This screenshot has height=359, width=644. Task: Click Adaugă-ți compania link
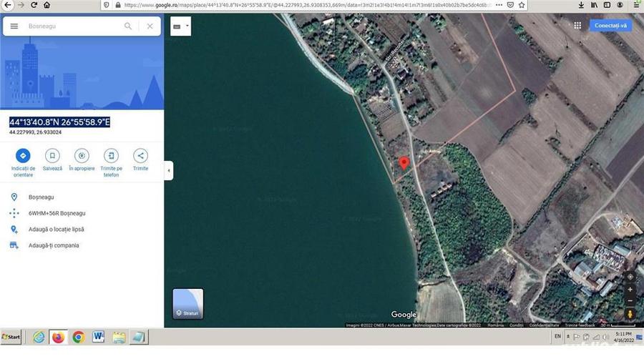click(x=54, y=245)
